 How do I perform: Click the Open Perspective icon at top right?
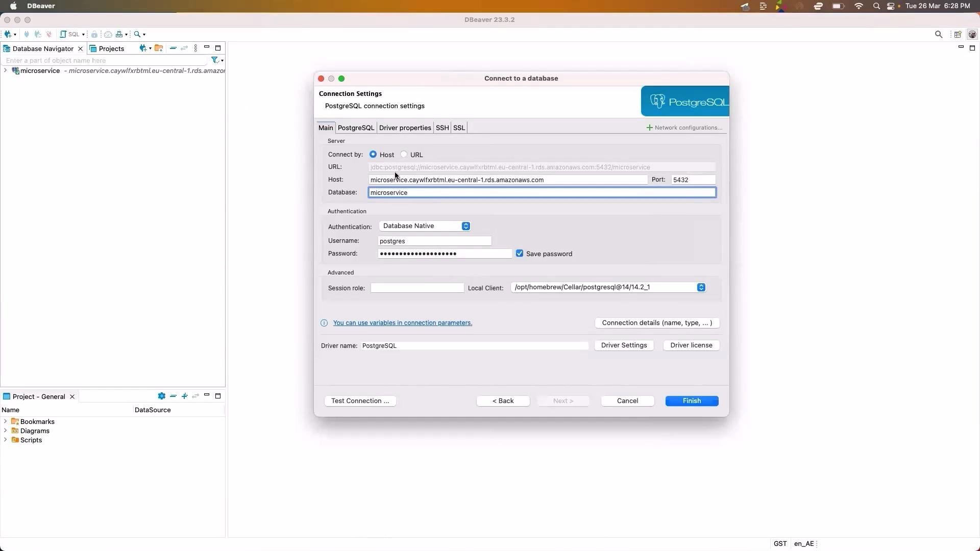(958, 34)
